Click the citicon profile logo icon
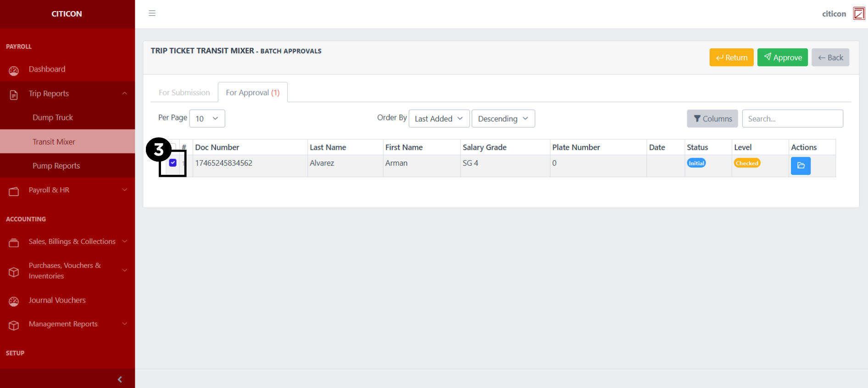Image resolution: width=868 pixels, height=388 pixels. tap(858, 14)
